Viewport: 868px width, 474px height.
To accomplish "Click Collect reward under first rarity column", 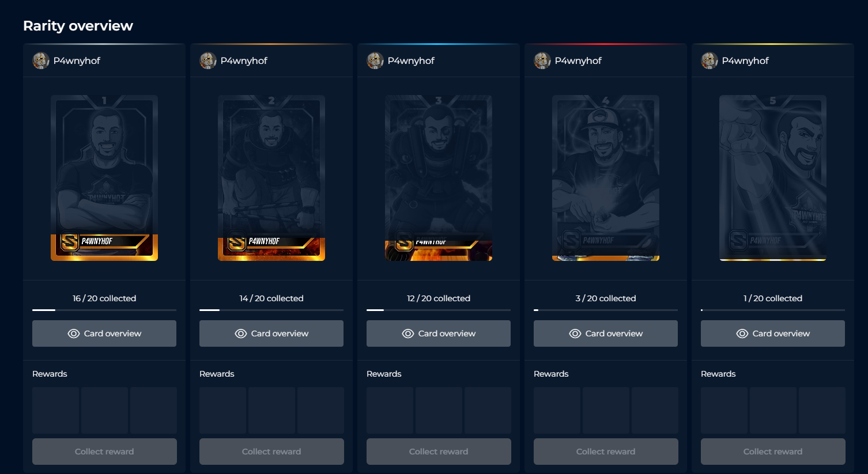I will click(x=104, y=452).
